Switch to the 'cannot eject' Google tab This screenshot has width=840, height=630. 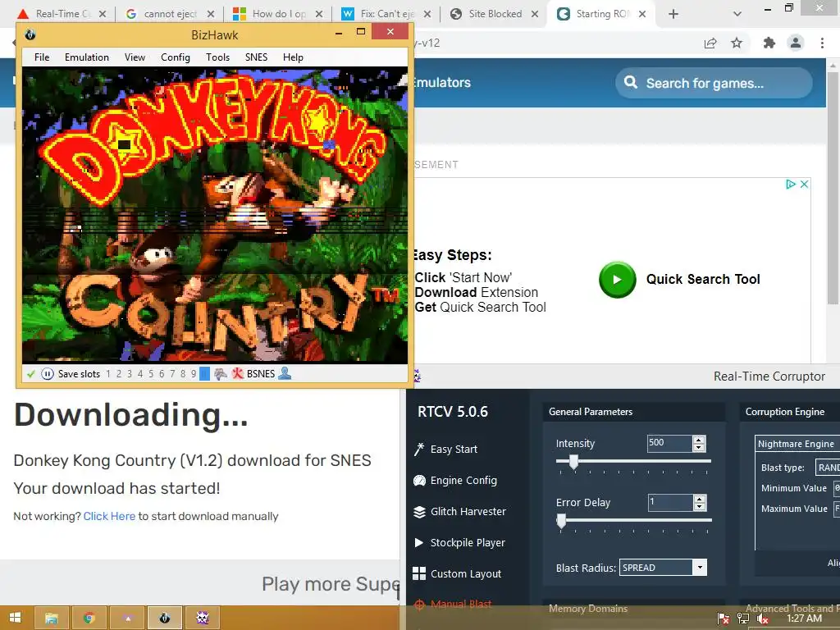(x=169, y=14)
